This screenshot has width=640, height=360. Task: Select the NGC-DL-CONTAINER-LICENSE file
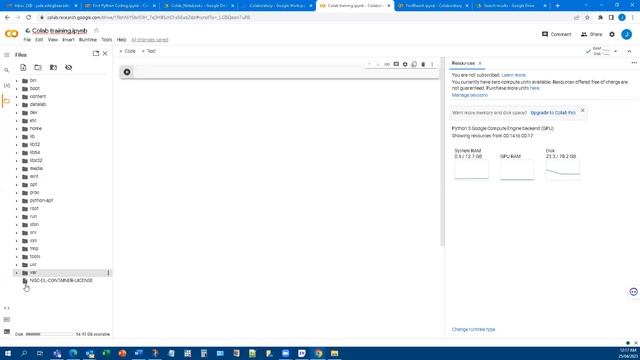[61, 281]
